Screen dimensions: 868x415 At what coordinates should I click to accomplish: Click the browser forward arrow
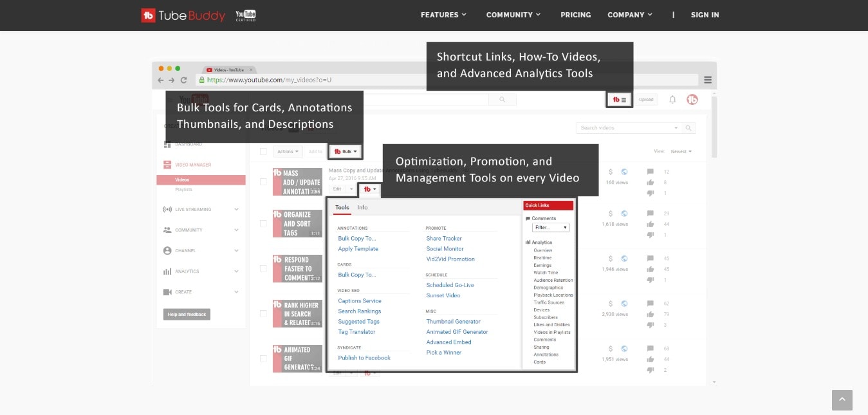point(172,80)
